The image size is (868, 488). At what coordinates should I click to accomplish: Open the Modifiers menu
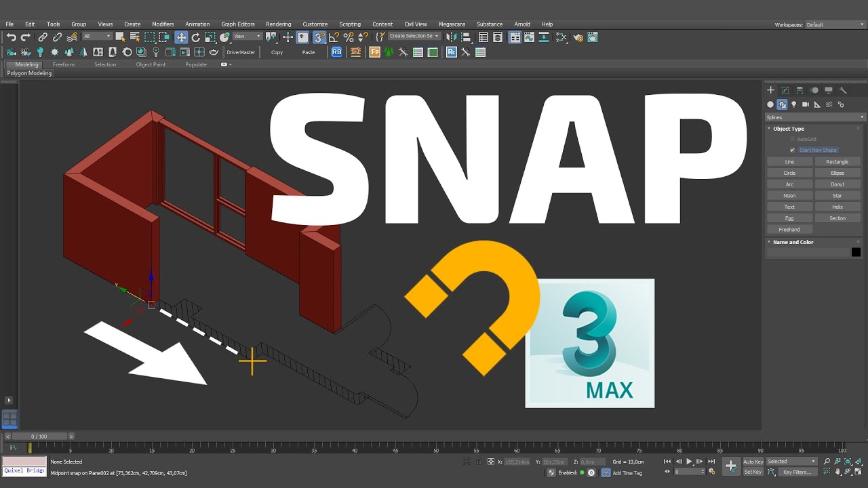click(x=163, y=24)
